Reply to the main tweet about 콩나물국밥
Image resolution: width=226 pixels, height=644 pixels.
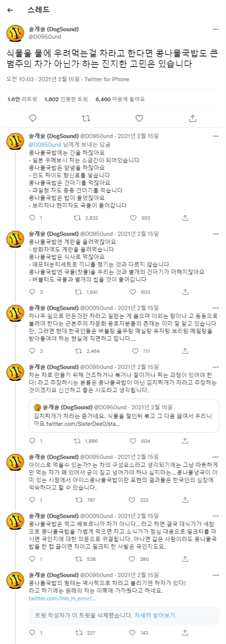[x=33, y=118]
